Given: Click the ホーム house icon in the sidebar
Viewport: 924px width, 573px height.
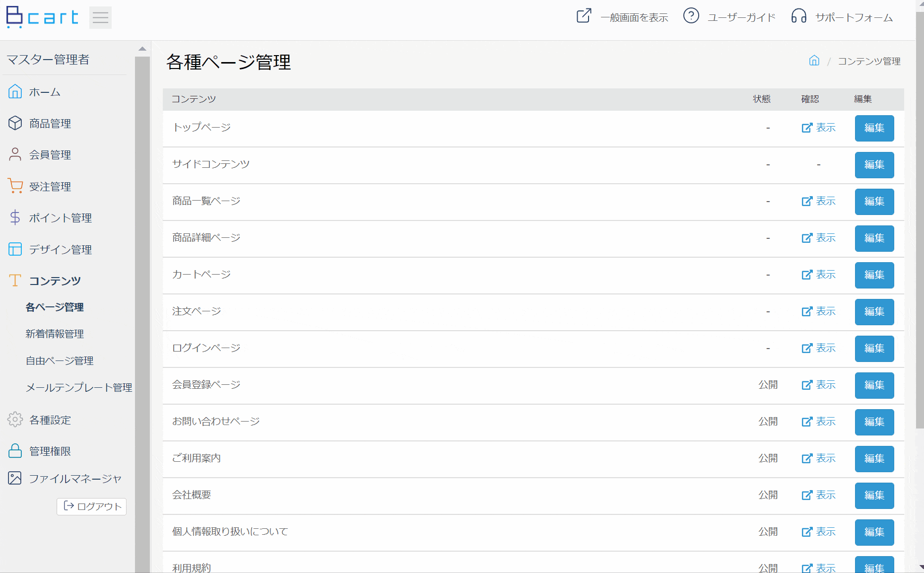Looking at the screenshot, I should coord(15,91).
